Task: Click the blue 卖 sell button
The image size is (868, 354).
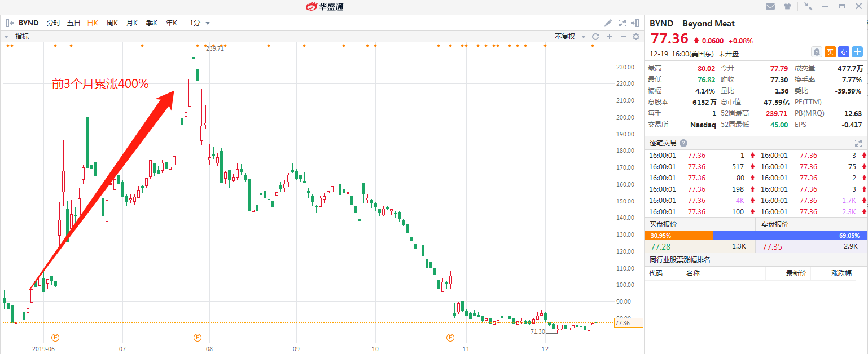Action: point(844,52)
